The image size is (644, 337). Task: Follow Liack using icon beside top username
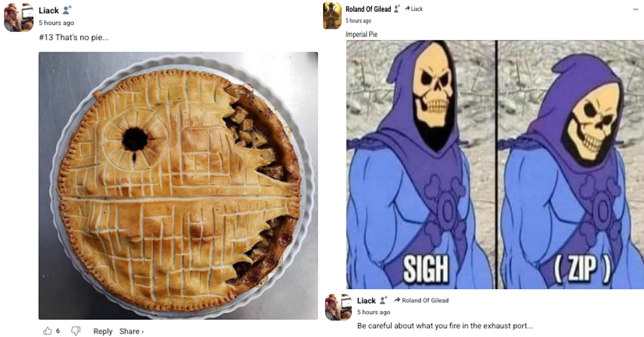(x=67, y=10)
